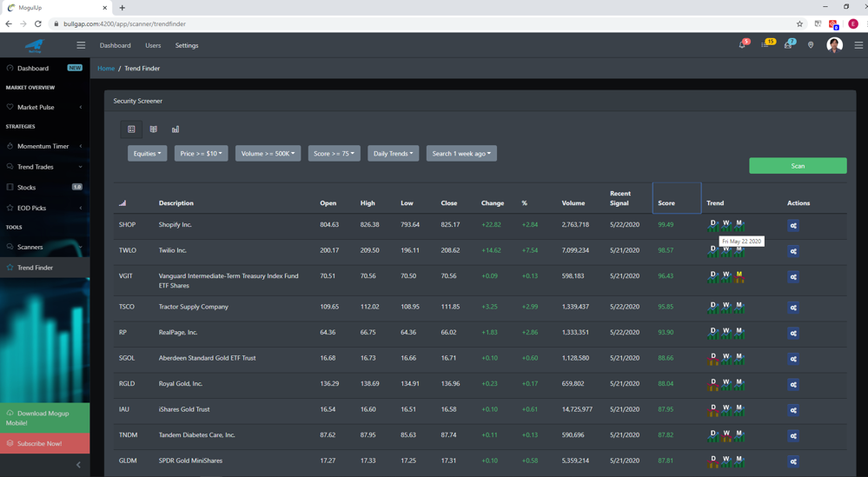The image size is (868, 477).
Task: Click the location pin icon
Action: point(811,45)
